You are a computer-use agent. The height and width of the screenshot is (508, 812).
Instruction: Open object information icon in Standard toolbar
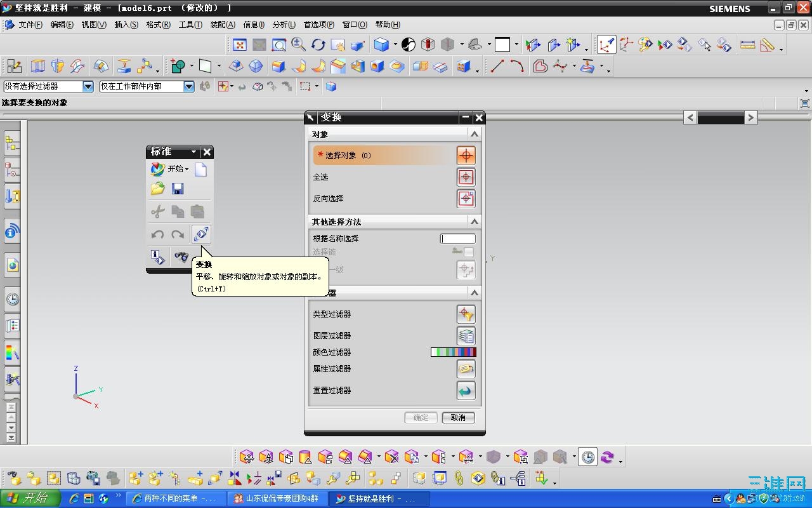[x=158, y=257]
